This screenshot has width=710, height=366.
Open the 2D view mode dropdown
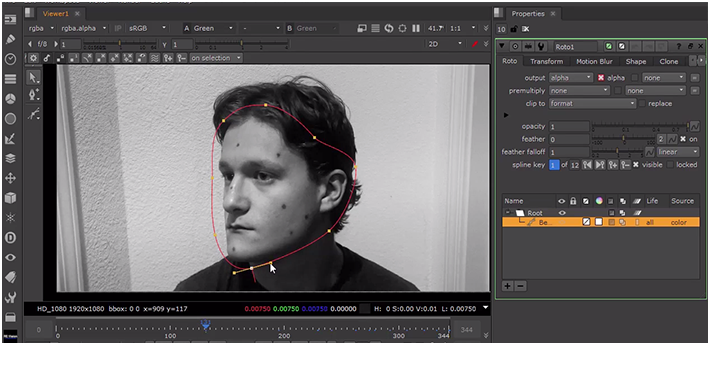[x=445, y=44]
